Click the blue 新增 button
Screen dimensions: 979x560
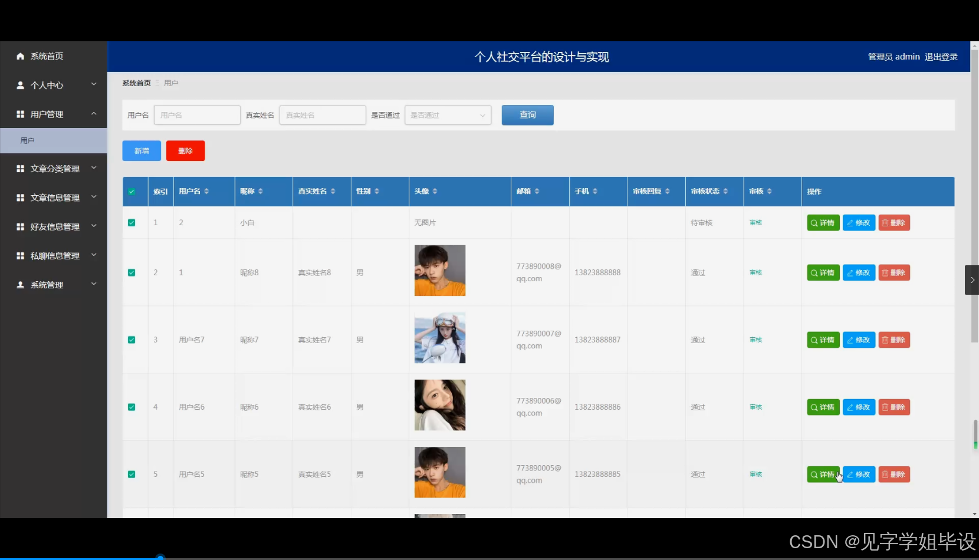pos(142,151)
